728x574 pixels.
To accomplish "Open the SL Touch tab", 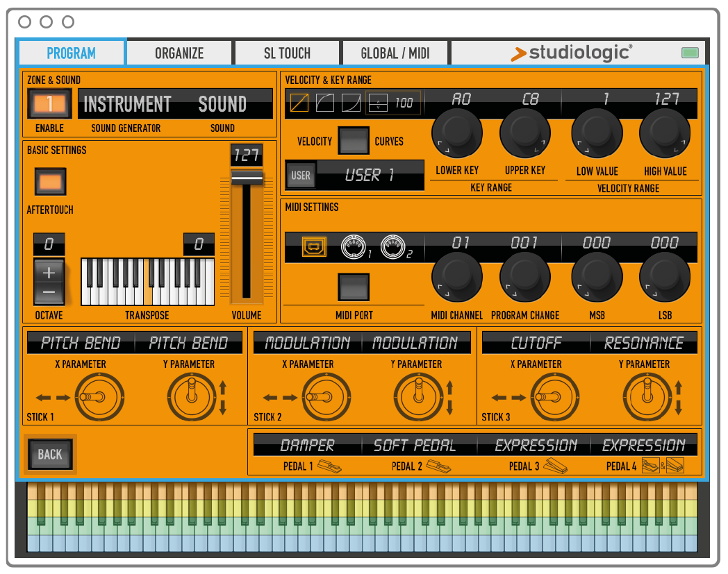I will click(x=288, y=53).
